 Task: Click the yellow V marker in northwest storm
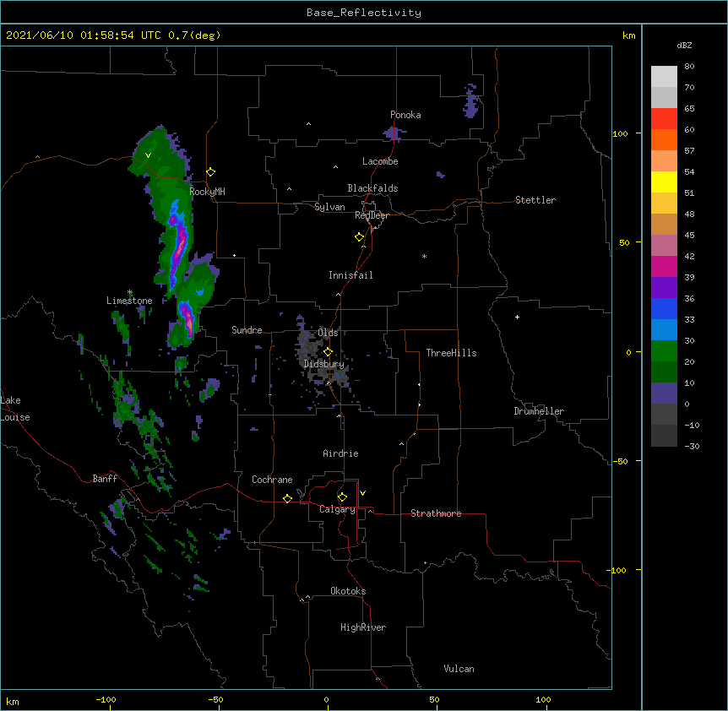(x=148, y=155)
